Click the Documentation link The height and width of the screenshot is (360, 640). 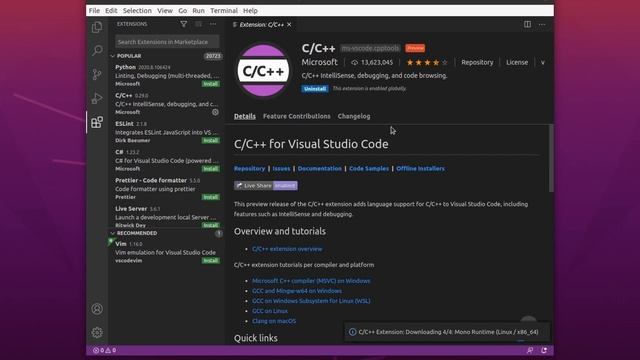pos(320,169)
